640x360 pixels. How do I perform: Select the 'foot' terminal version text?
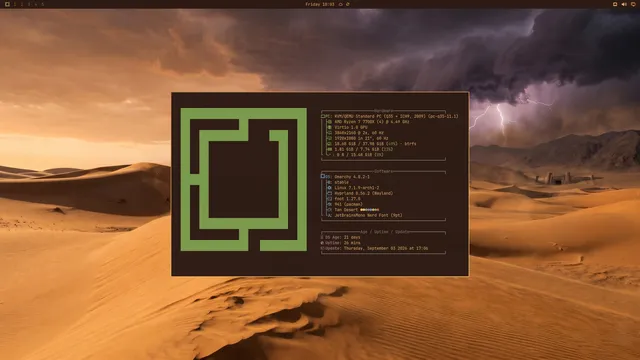tap(348, 199)
